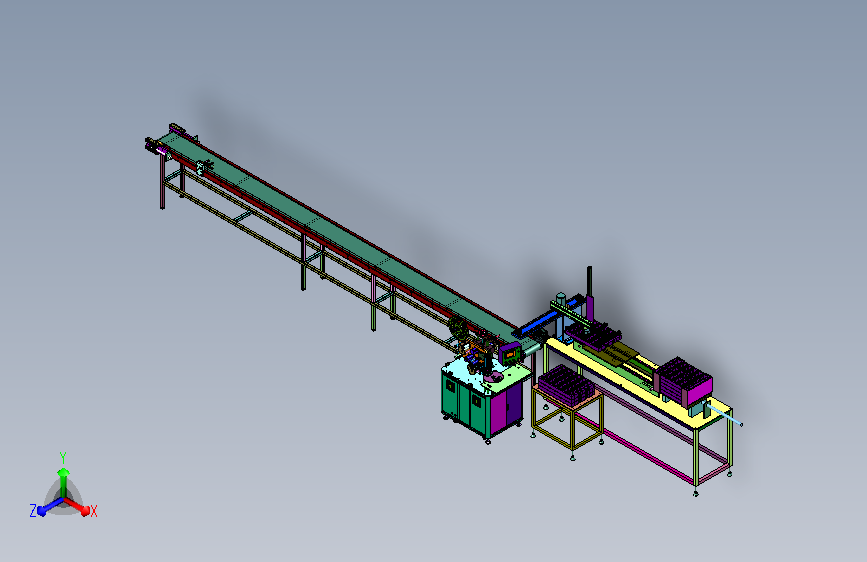The height and width of the screenshot is (562, 867).
Task: Select the green control cabinet body
Action: click(464, 401)
